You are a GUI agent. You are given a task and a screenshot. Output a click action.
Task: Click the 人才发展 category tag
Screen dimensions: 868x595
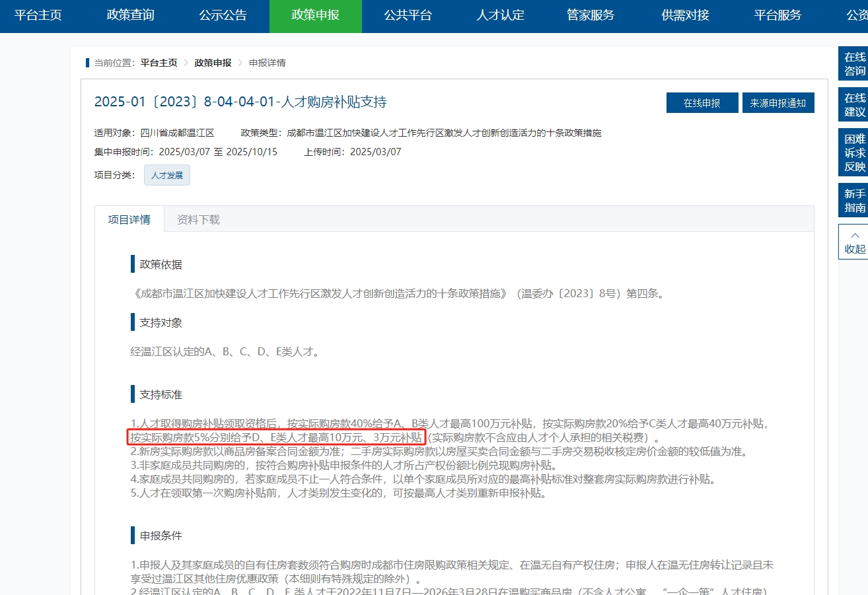coord(167,175)
